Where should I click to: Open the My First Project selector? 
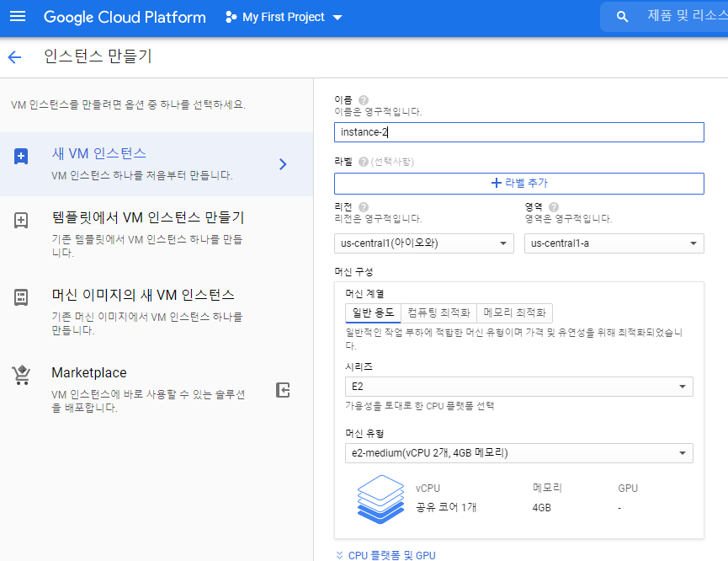(x=284, y=17)
